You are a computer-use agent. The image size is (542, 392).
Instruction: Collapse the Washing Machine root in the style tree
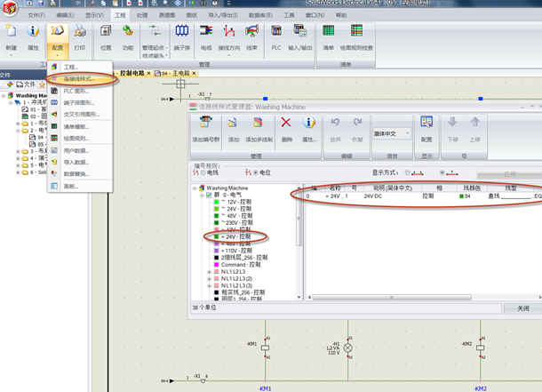tap(195, 188)
